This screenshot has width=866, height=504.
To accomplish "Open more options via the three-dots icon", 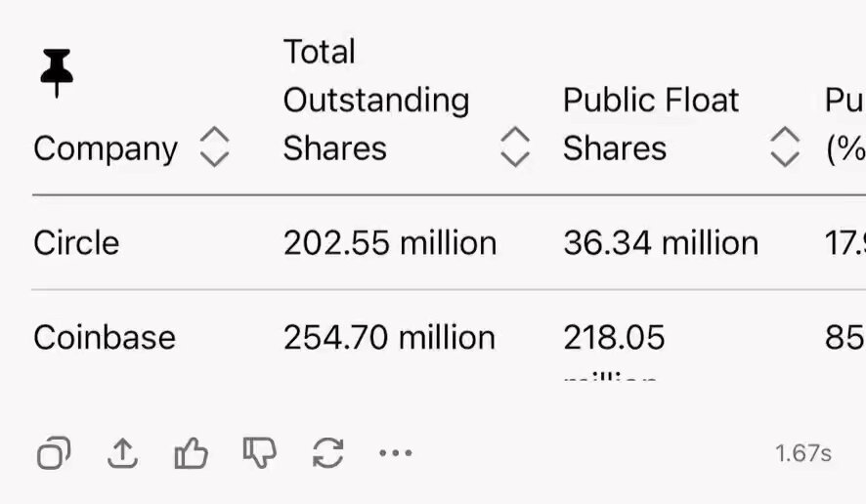I will (x=396, y=453).
